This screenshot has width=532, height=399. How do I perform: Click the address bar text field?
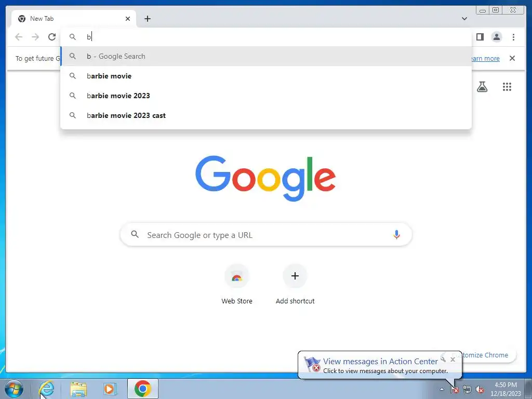pyautogui.click(x=266, y=37)
